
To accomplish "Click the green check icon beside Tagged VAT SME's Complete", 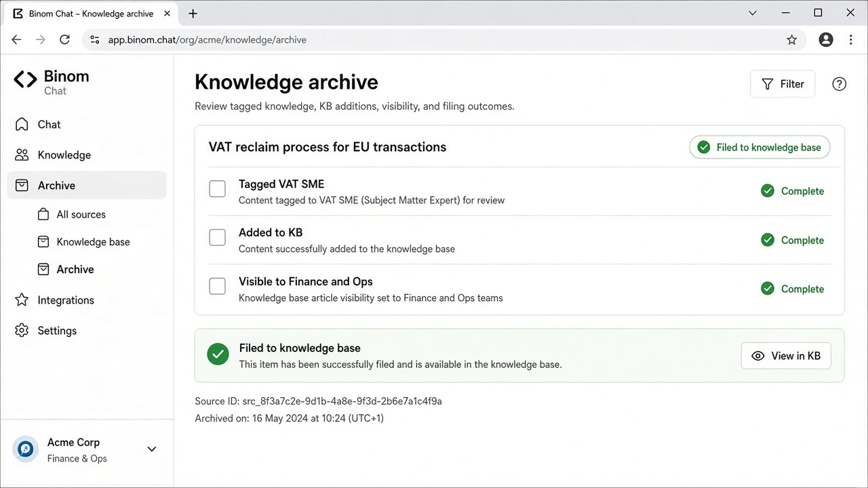I will point(768,191).
